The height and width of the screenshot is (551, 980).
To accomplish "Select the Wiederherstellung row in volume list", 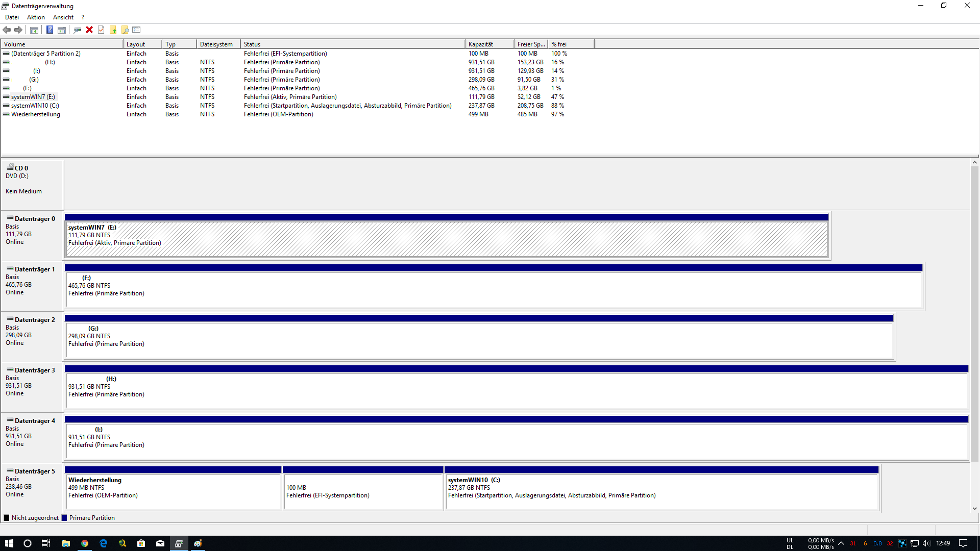I will (36, 114).
